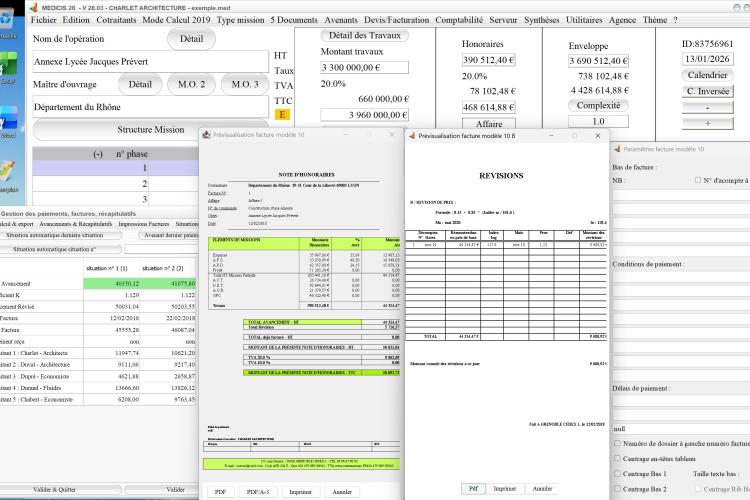Image resolution: width=750 pixels, height=500 pixels.
Task: Open the Avenants menu
Action: [341, 20]
